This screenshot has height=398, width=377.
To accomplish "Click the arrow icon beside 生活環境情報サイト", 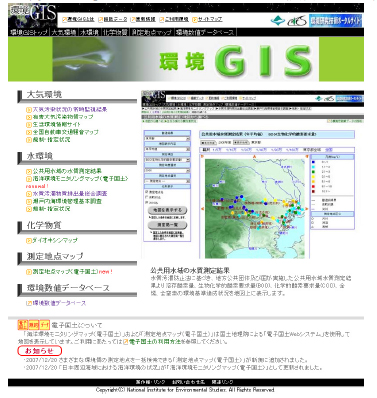I will pos(29,125).
